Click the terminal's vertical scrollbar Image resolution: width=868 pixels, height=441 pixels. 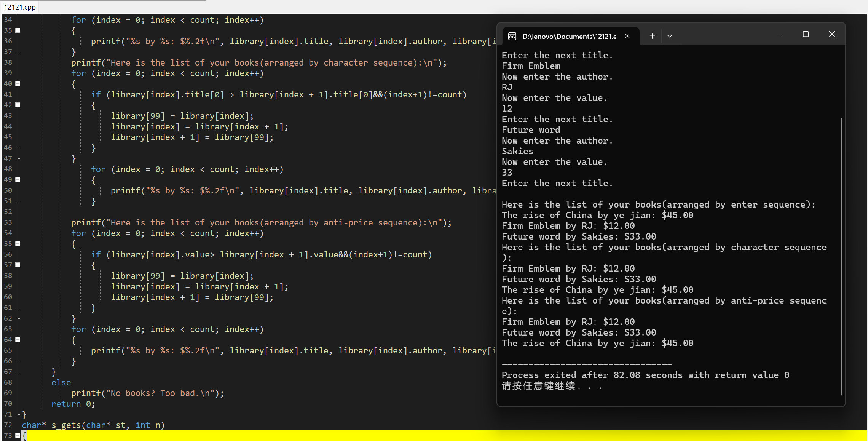(x=841, y=256)
